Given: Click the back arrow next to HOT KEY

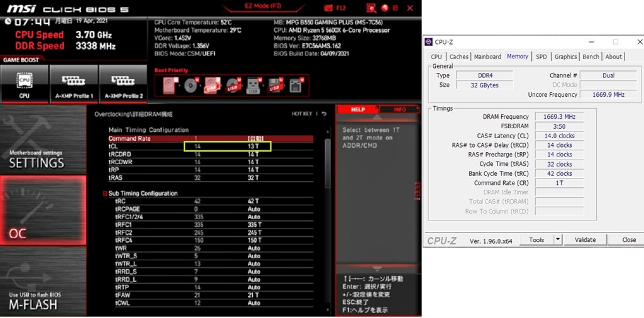Looking at the screenshot, I should [x=325, y=114].
